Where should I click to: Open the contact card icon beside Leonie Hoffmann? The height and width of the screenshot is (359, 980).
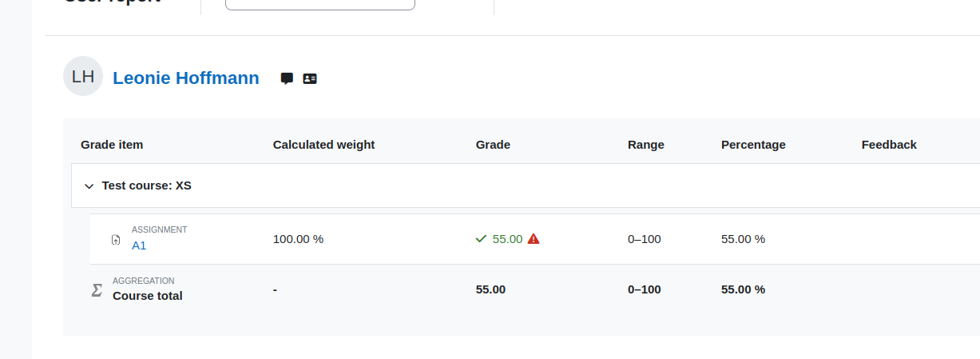click(x=310, y=78)
